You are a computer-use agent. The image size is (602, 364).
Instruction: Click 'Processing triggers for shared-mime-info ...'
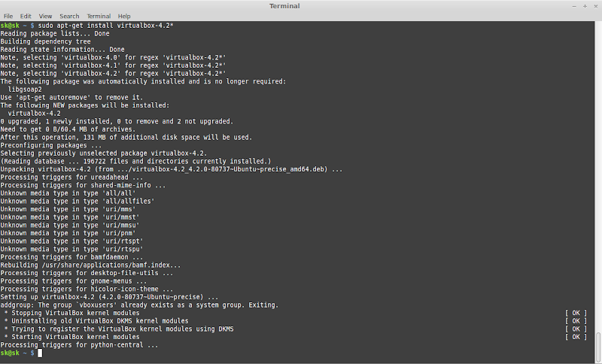(83, 185)
